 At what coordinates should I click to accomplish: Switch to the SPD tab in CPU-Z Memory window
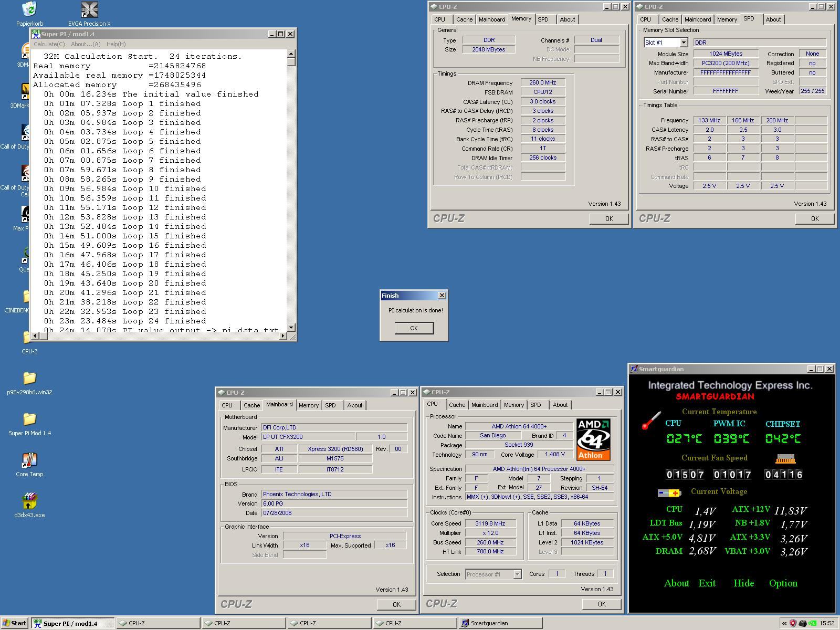pyautogui.click(x=543, y=19)
